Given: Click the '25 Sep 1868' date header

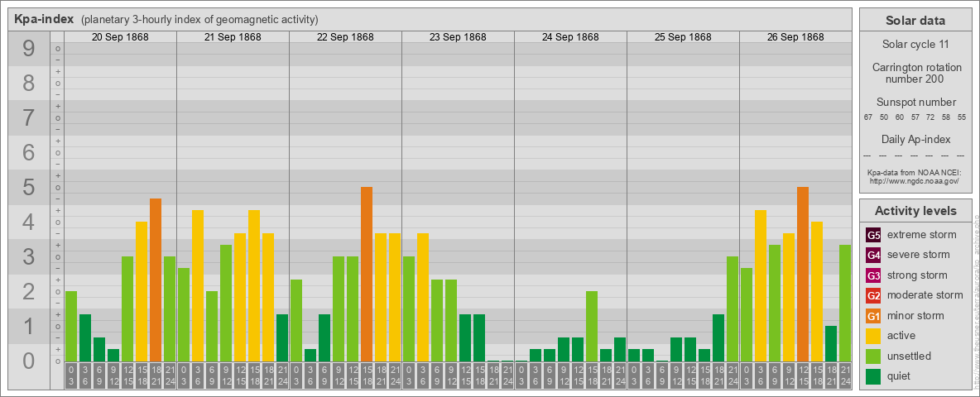Looking at the screenshot, I should 683,37.
